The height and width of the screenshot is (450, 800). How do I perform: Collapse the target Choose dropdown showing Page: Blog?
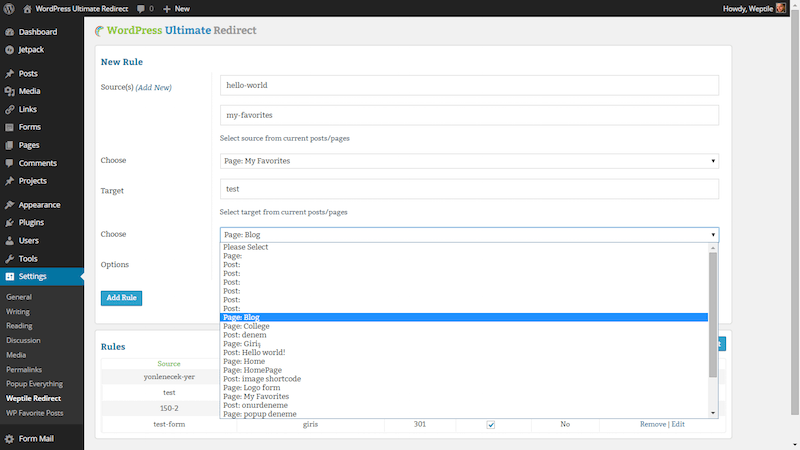point(469,234)
